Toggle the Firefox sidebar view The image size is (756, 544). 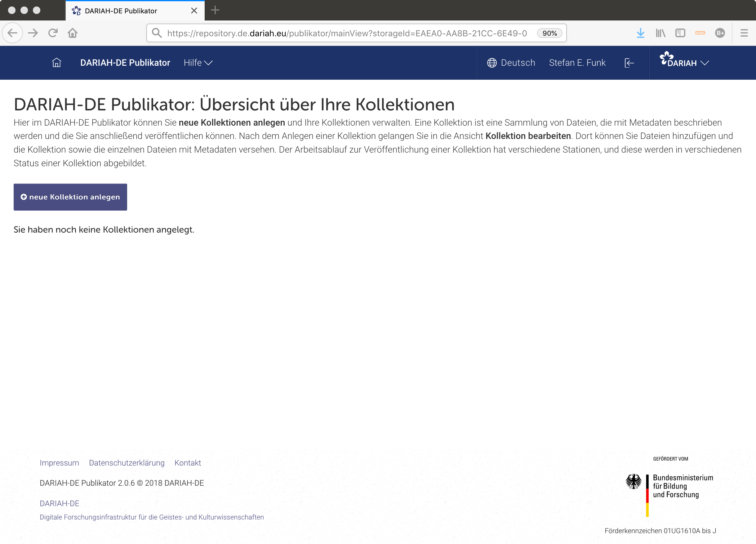click(680, 33)
